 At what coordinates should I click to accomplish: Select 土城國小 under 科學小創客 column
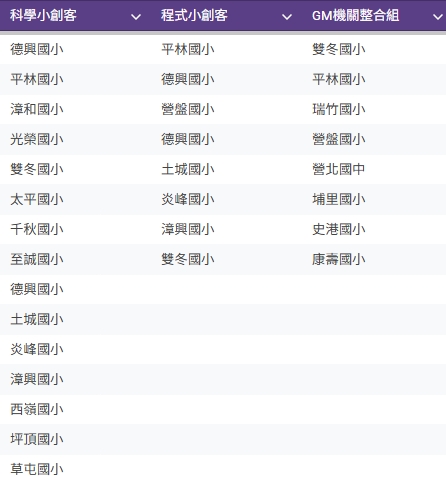coord(37,319)
